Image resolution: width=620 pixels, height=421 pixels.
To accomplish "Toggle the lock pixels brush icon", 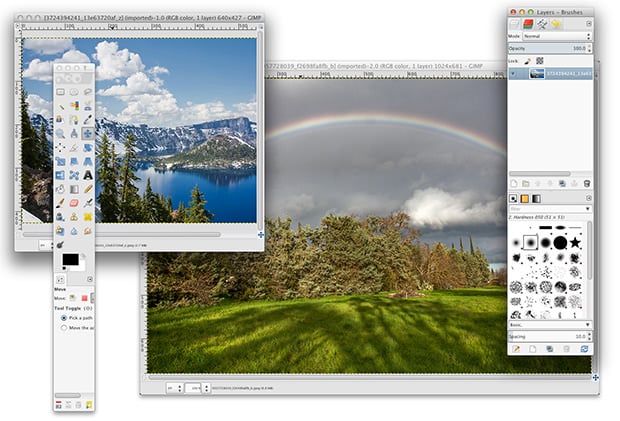I will coord(527,61).
